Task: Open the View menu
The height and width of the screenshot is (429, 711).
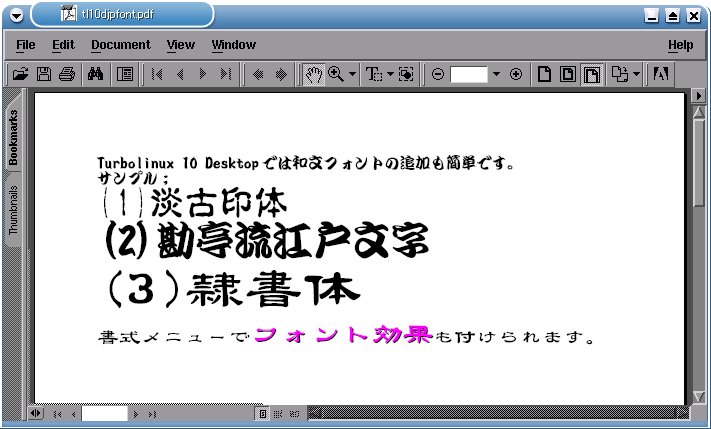Action: point(180,45)
